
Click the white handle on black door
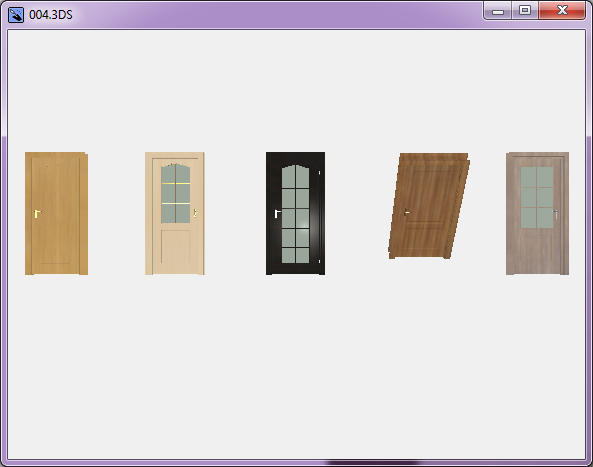coord(277,214)
